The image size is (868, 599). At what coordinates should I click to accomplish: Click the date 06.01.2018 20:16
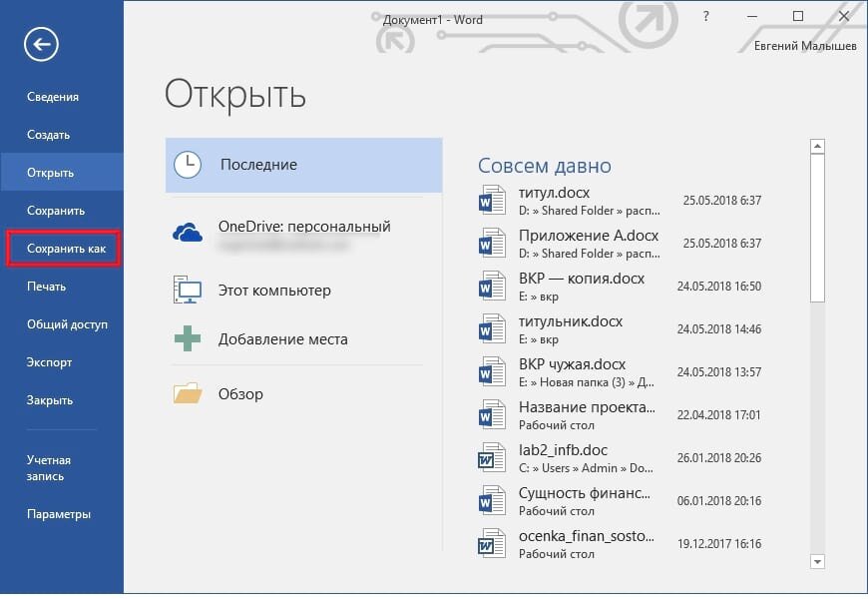click(719, 501)
